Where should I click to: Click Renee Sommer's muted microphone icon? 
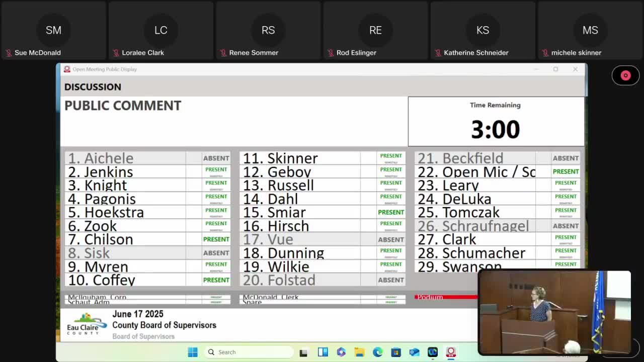pos(223,53)
